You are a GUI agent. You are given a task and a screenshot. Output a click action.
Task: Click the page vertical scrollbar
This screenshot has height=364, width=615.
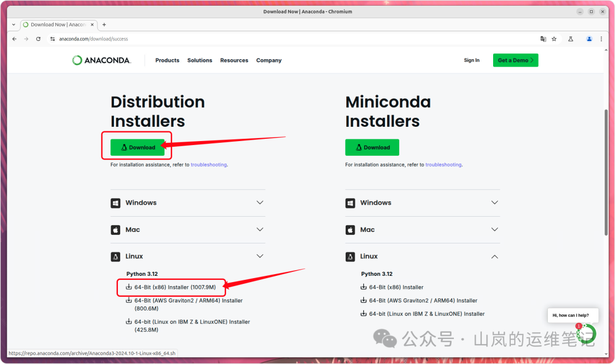pos(606,171)
